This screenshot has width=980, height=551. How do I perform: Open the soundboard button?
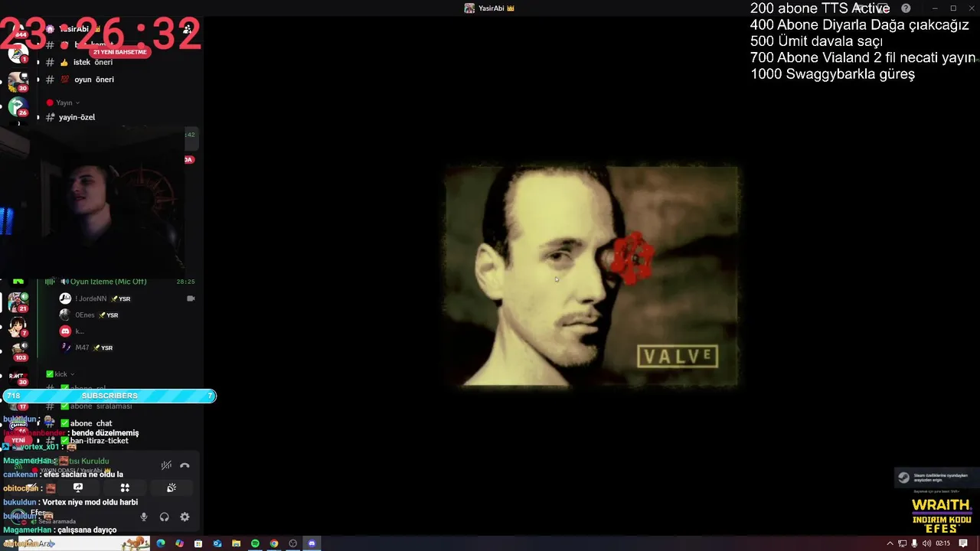[x=171, y=487]
